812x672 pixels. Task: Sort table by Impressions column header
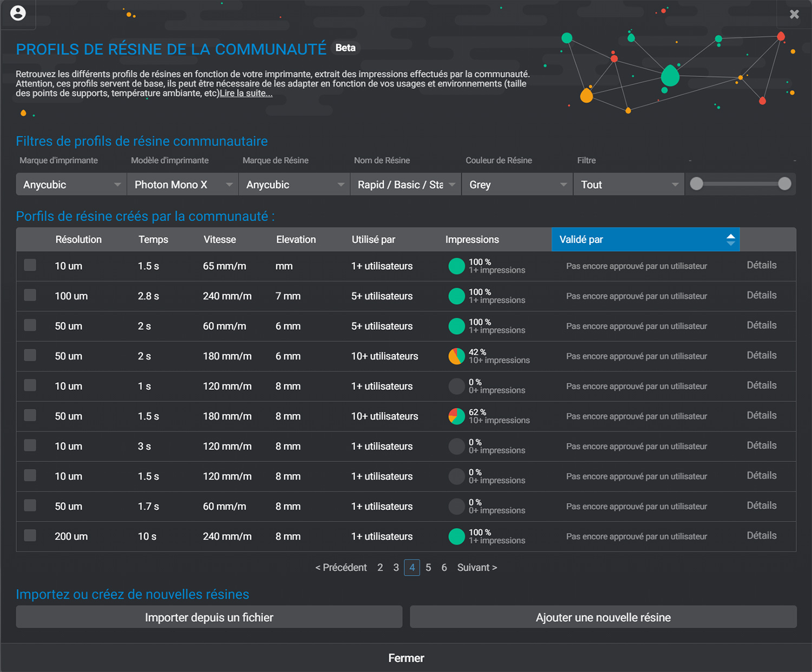(472, 239)
